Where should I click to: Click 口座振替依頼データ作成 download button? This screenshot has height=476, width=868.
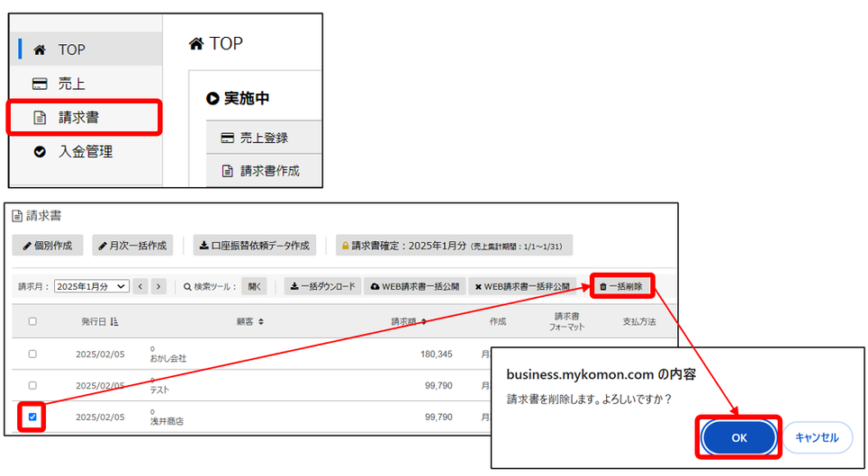pos(255,246)
